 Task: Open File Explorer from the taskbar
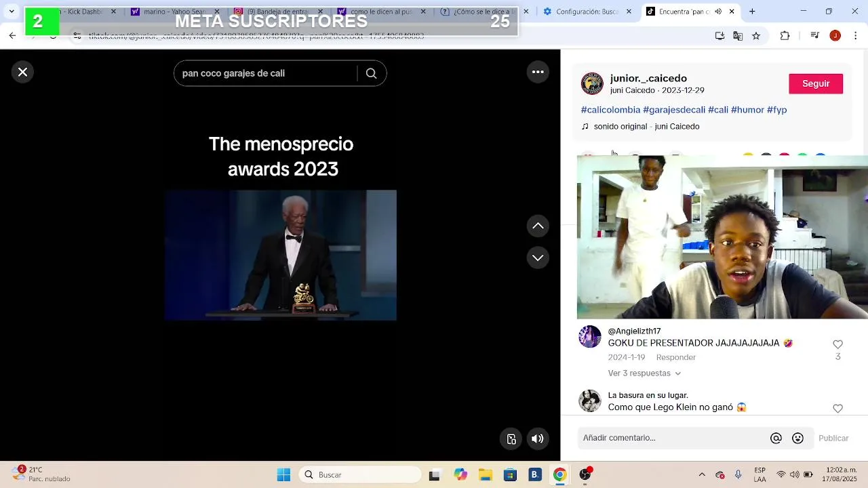pyautogui.click(x=485, y=474)
